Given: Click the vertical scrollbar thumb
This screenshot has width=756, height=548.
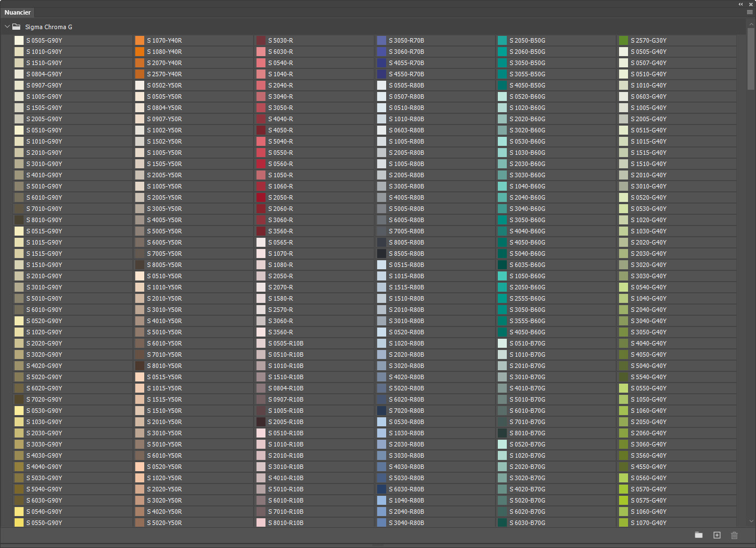Looking at the screenshot, I should click(751, 58).
